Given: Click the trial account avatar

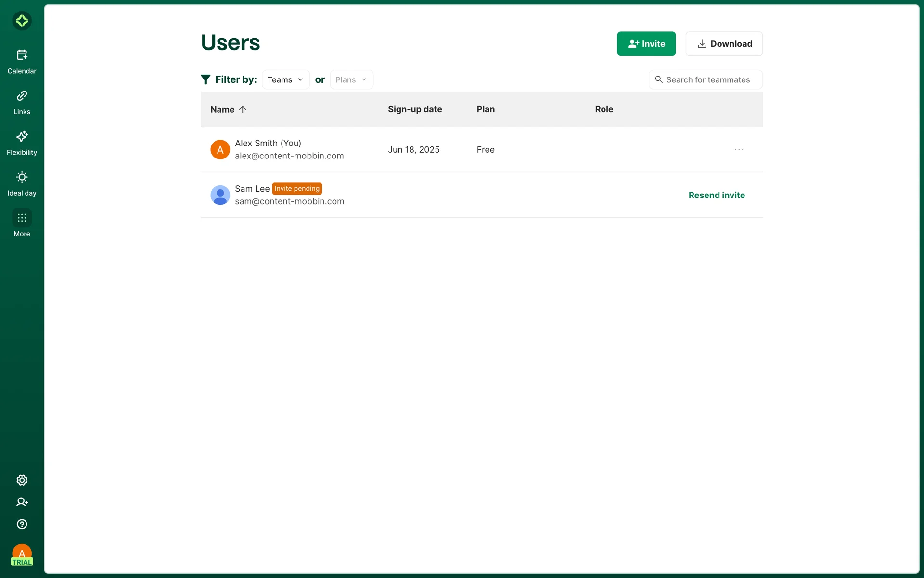Looking at the screenshot, I should 22,555.
